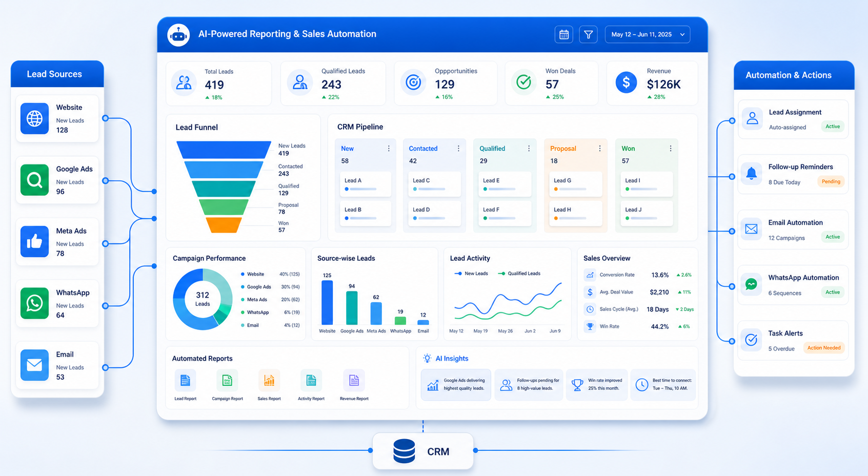This screenshot has height=476, width=868.
Task: Open the calendar icon in header
Action: tap(564, 34)
